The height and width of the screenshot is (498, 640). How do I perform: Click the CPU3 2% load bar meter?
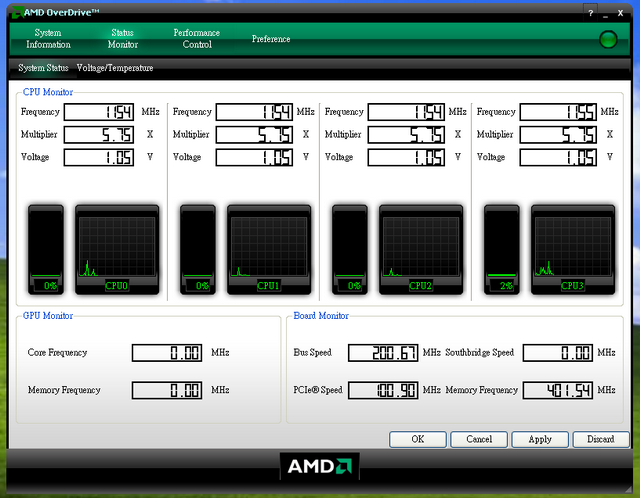pyautogui.click(x=502, y=249)
